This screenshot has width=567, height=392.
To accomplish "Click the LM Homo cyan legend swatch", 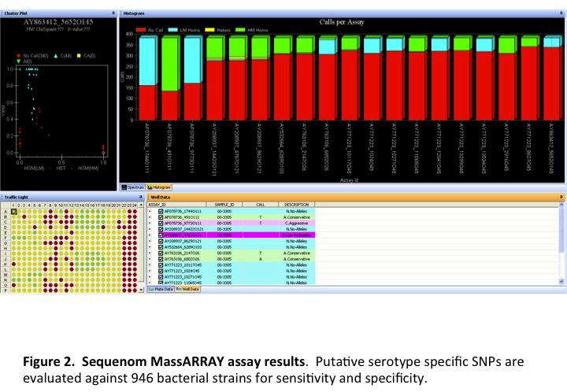I will (x=176, y=29).
